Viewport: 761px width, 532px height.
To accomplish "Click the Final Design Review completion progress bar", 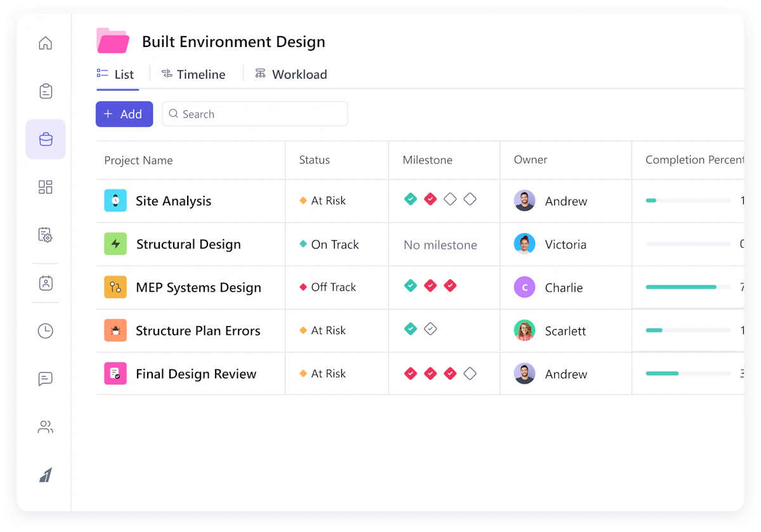I will [688, 373].
